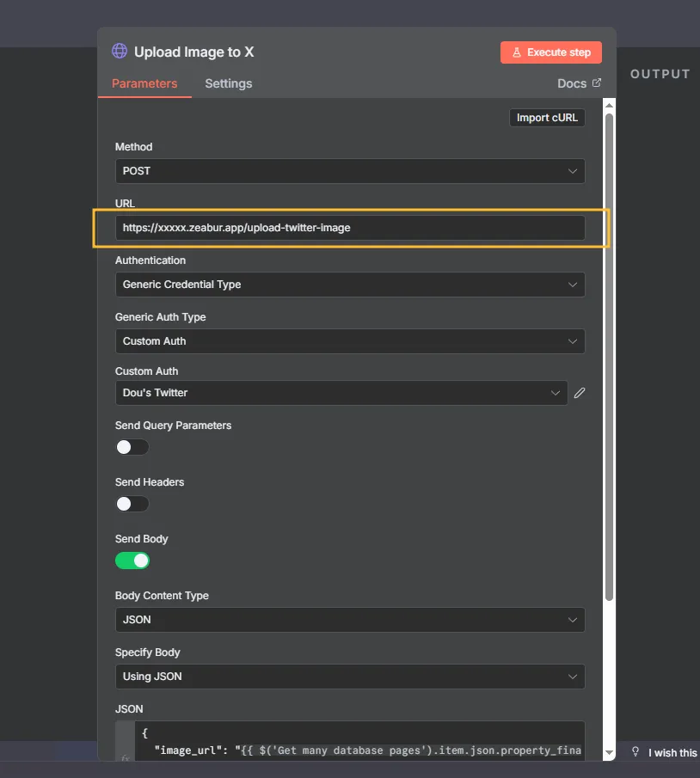Expand the Generic Auth Type dropdown

(x=349, y=341)
